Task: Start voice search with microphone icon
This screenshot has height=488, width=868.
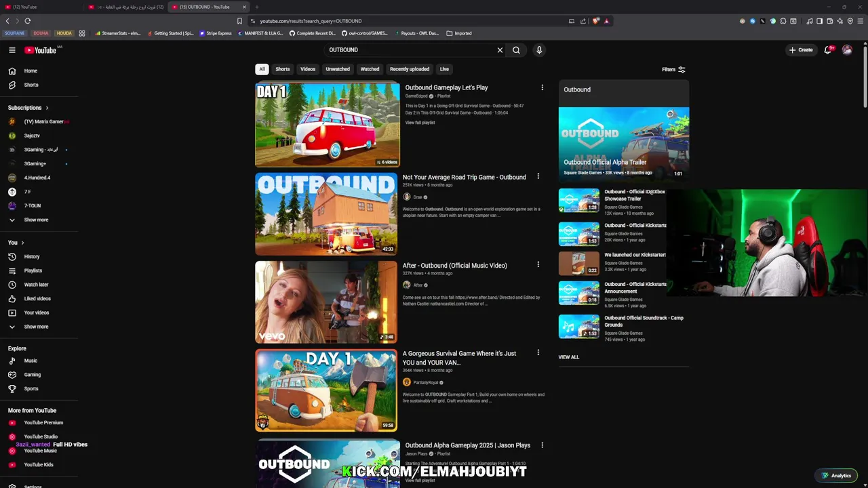Action: pos(539,50)
